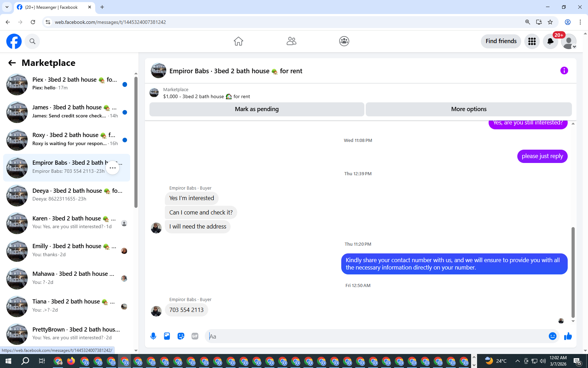Bookmark this page with the star icon
588x368 pixels.
coord(550,22)
